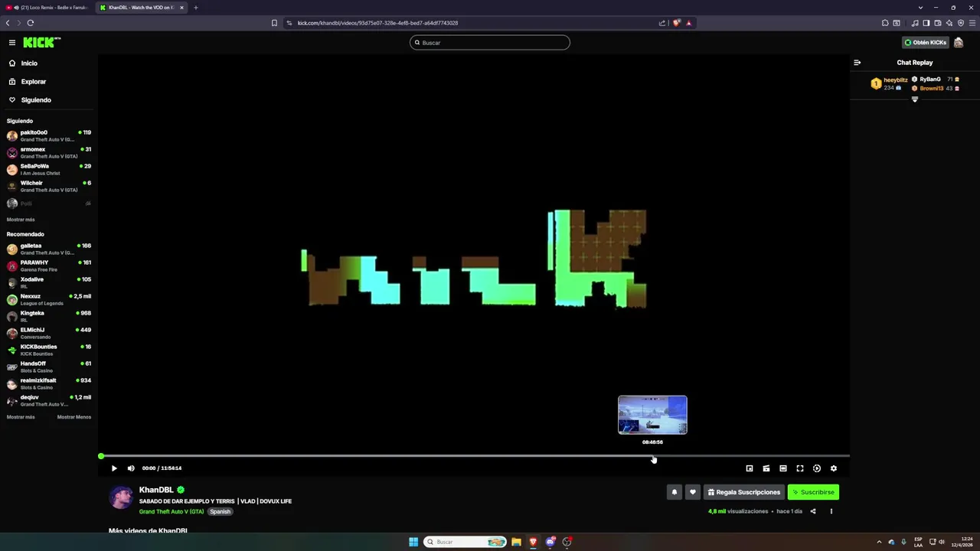Seek on the video progress bar
Image resolution: width=980 pixels, height=551 pixels.
pyautogui.click(x=475, y=456)
